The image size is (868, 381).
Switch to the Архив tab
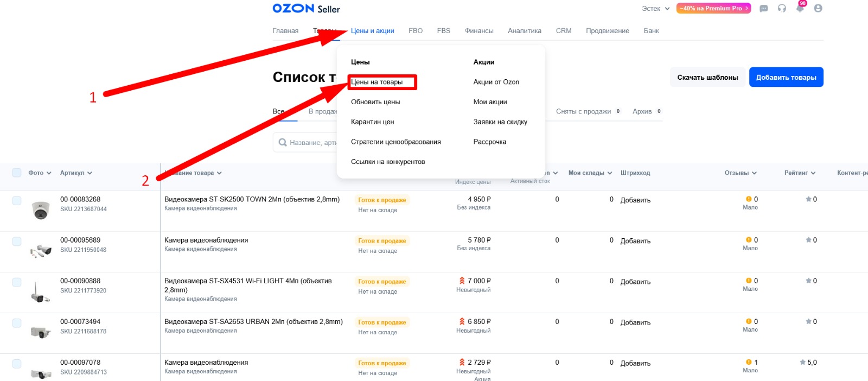[x=647, y=111]
